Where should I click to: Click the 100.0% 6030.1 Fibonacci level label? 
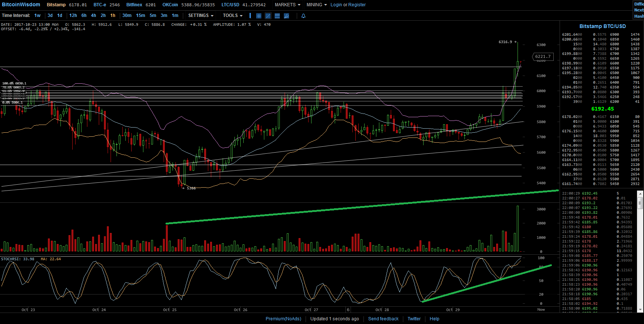(x=14, y=83)
